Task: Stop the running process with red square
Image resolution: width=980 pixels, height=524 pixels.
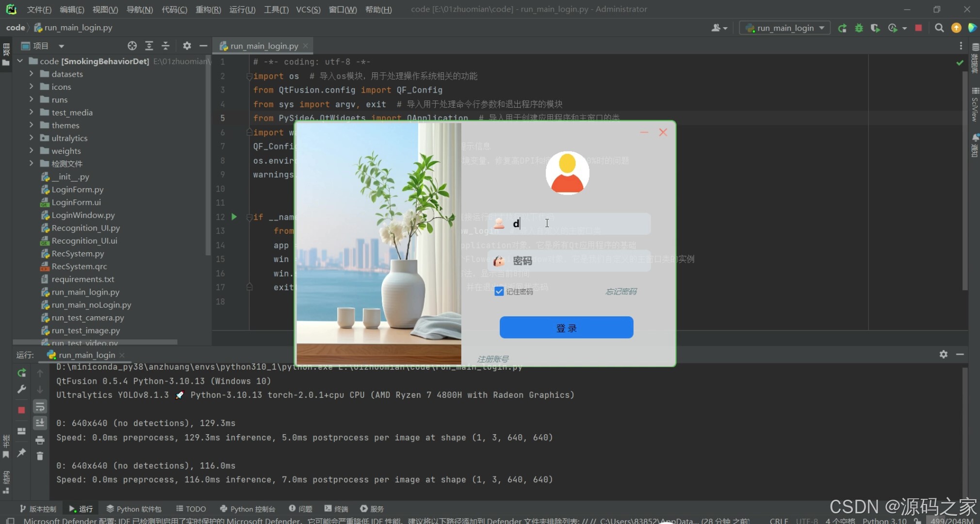Action: (918, 28)
